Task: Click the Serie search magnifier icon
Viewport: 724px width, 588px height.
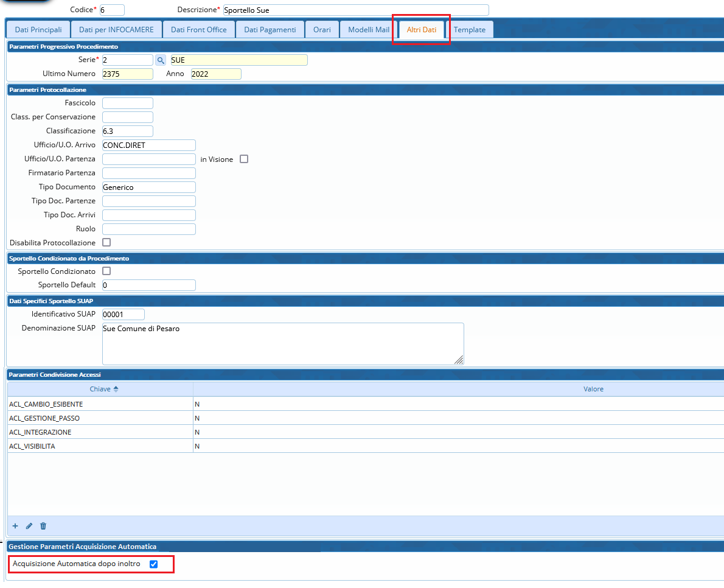Action: click(x=161, y=60)
